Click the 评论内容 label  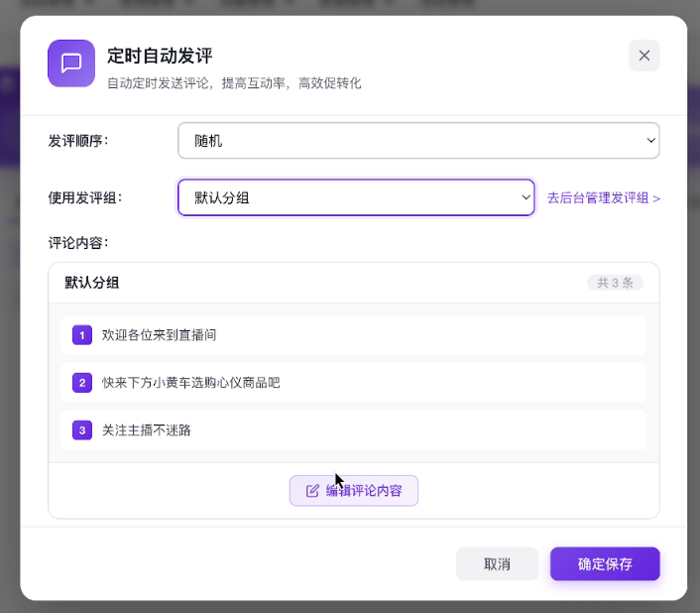tap(78, 243)
